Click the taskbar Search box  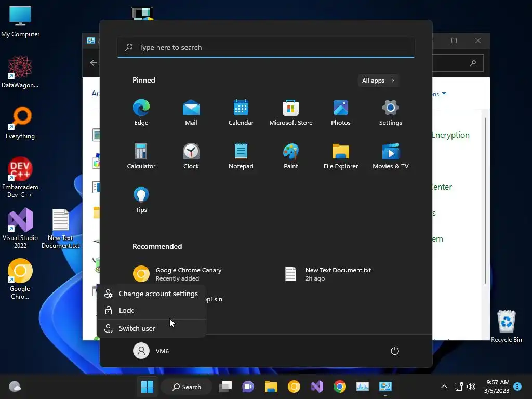pyautogui.click(x=187, y=387)
